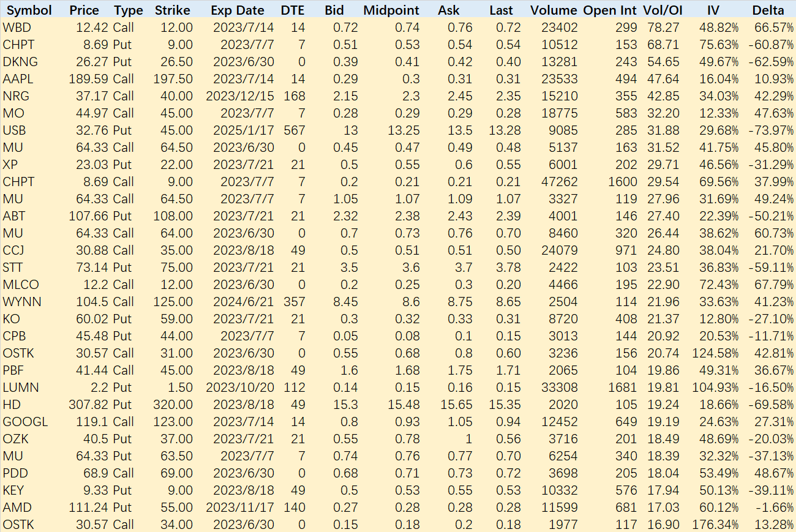Click the Vol/OI column header
The width and height of the screenshot is (796, 532).
[661, 10]
